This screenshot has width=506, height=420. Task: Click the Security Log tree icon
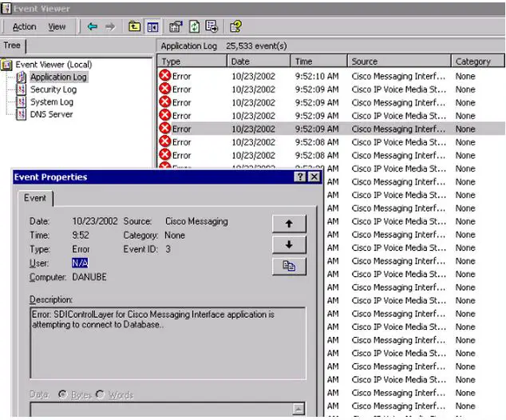click(21, 89)
